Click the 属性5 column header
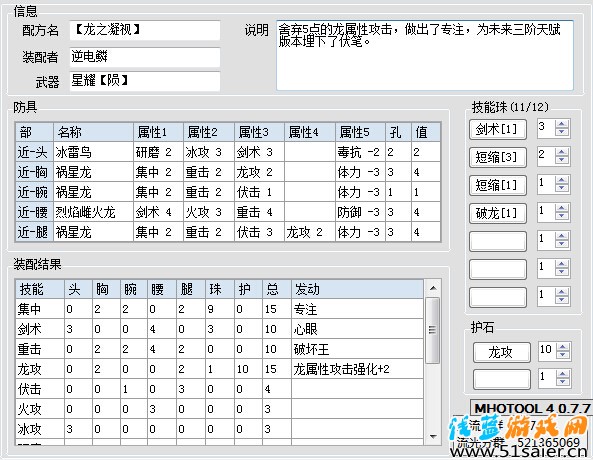 click(360, 132)
